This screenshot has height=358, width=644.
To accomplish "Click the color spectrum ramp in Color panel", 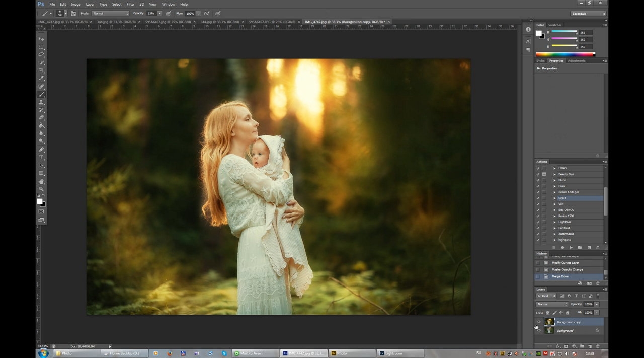I will pyautogui.click(x=566, y=54).
